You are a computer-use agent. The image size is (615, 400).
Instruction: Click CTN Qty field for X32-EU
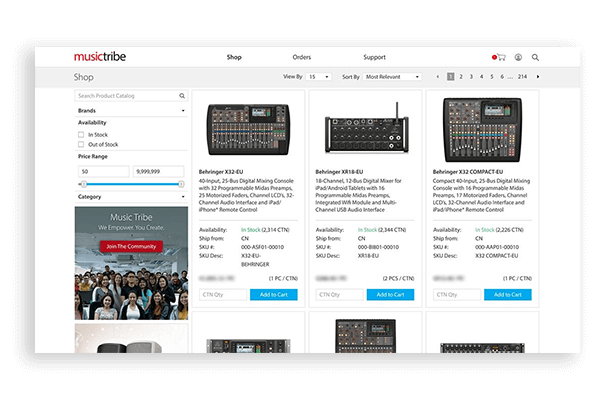click(x=223, y=295)
